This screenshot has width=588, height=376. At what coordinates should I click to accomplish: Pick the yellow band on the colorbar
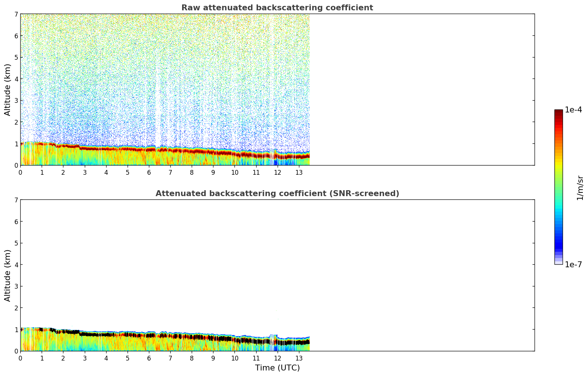tap(558, 163)
